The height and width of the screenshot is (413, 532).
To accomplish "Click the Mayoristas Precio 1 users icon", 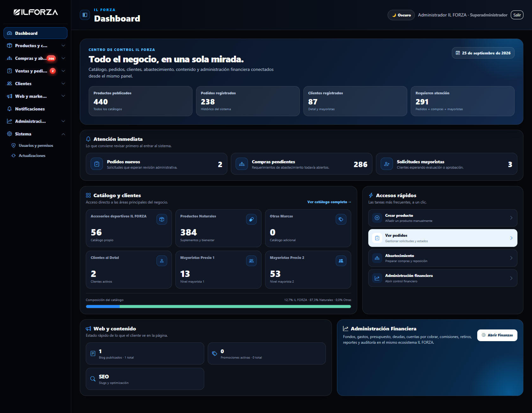I will pos(251,261).
